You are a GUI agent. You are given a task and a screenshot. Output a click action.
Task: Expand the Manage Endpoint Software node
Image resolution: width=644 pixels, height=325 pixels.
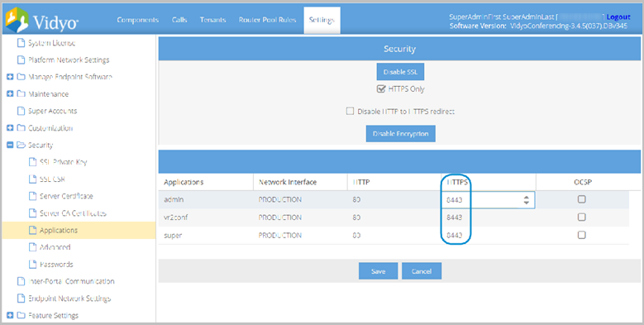click(x=11, y=77)
